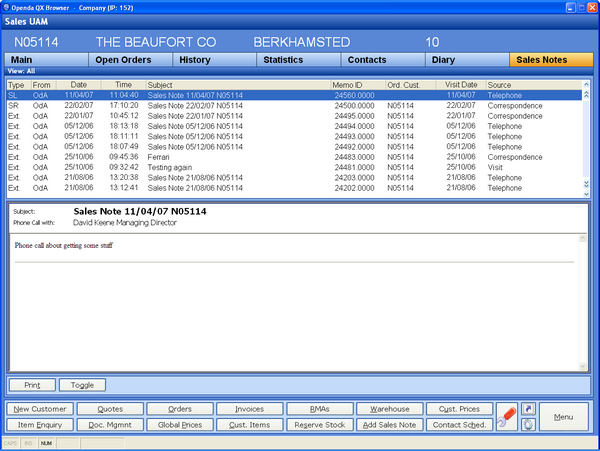Open Item Enquiry
Image resolution: width=600 pixels, height=451 pixels.
click(x=40, y=425)
